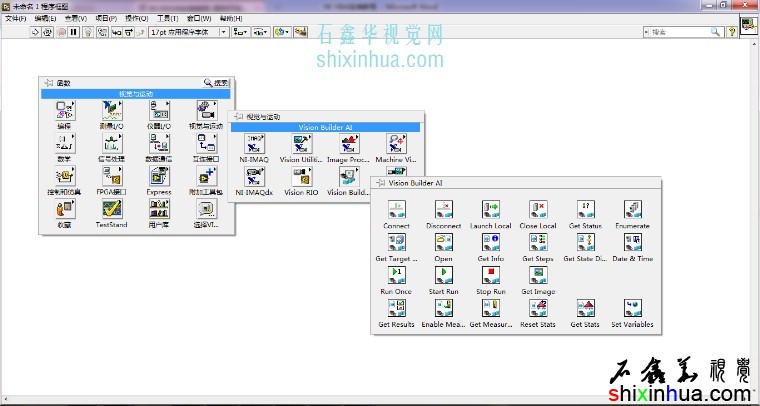This screenshot has width=760, height=406.
Task: Expand the Align Objects dropdown
Action: point(241,32)
